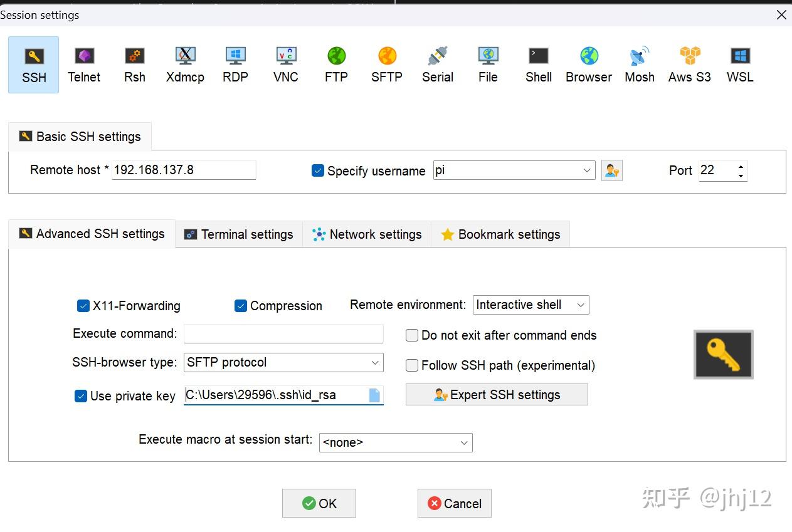Browse for private key file icon
The image size is (792, 532).
coord(374,395)
